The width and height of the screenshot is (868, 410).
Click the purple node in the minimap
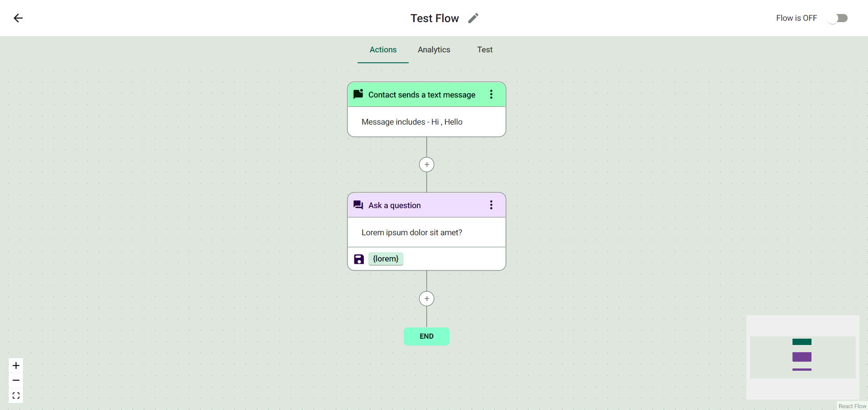pos(802,357)
